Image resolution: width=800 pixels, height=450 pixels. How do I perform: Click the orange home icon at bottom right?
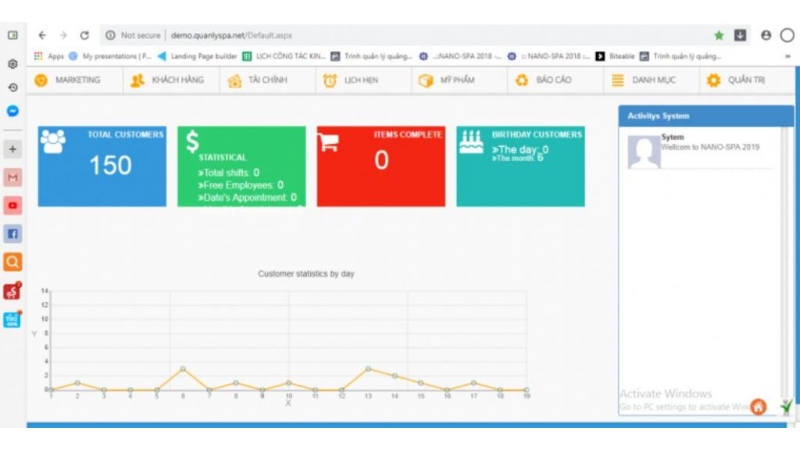[x=759, y=406]
